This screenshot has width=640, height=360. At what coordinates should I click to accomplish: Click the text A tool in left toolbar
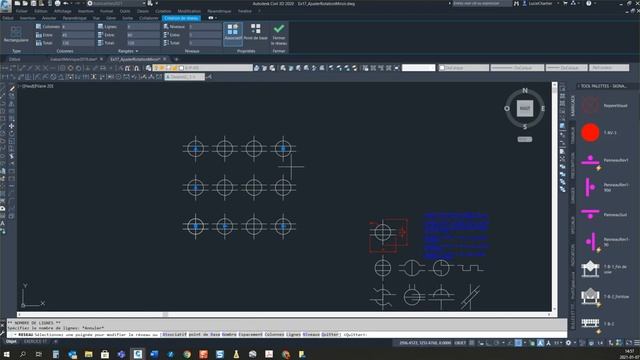pos(3,224)
